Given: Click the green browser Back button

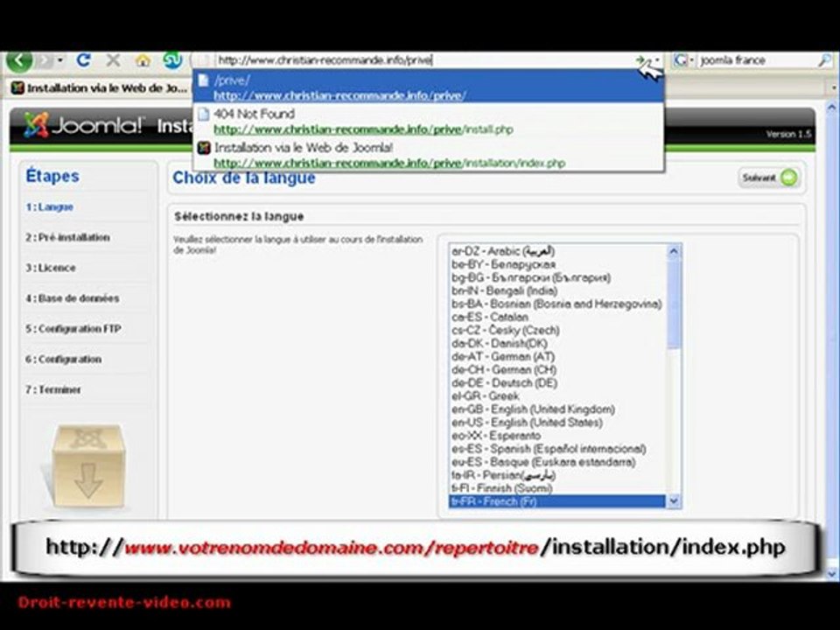Looking at the screenshot, I should pos(19,60).
